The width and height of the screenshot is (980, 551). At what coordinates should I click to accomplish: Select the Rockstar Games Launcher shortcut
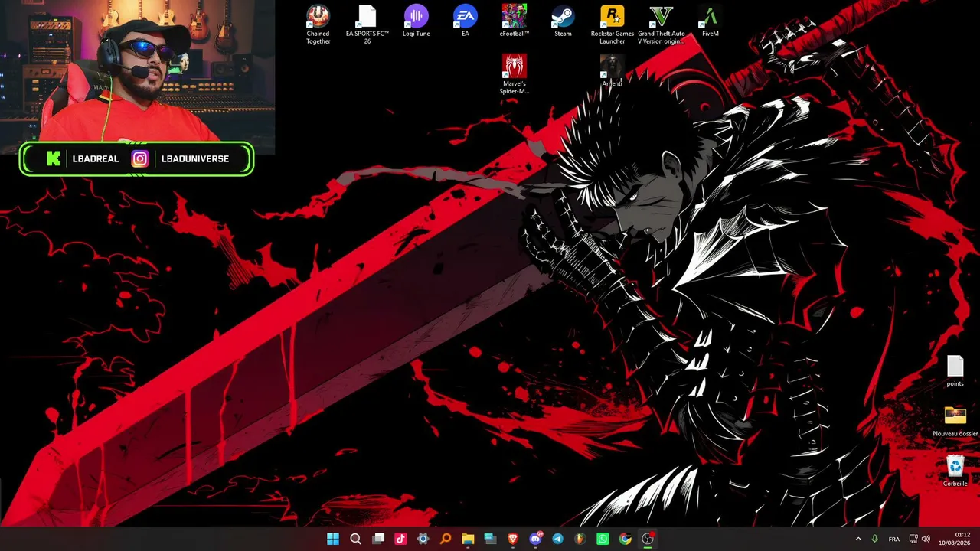pyautogui.click(x=612, y=25)
